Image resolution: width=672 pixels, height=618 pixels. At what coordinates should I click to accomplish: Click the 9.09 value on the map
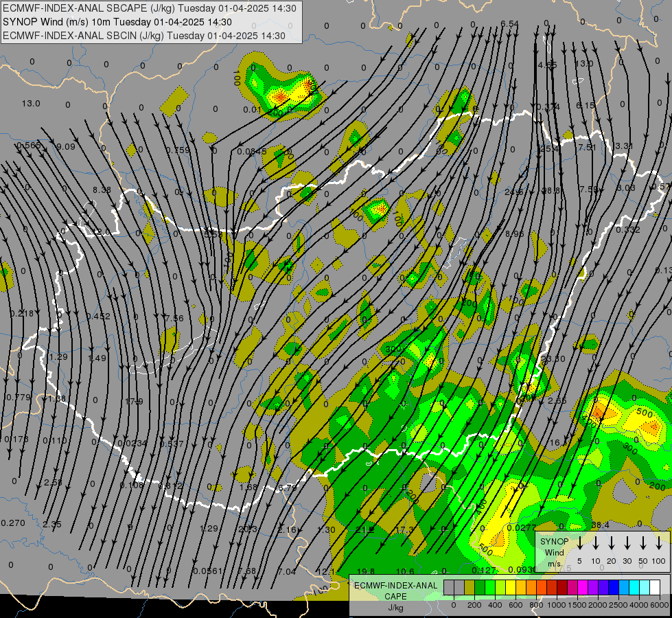point(66,147)
